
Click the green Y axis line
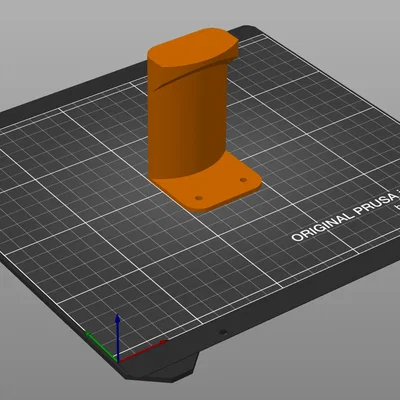coord(101,345)
